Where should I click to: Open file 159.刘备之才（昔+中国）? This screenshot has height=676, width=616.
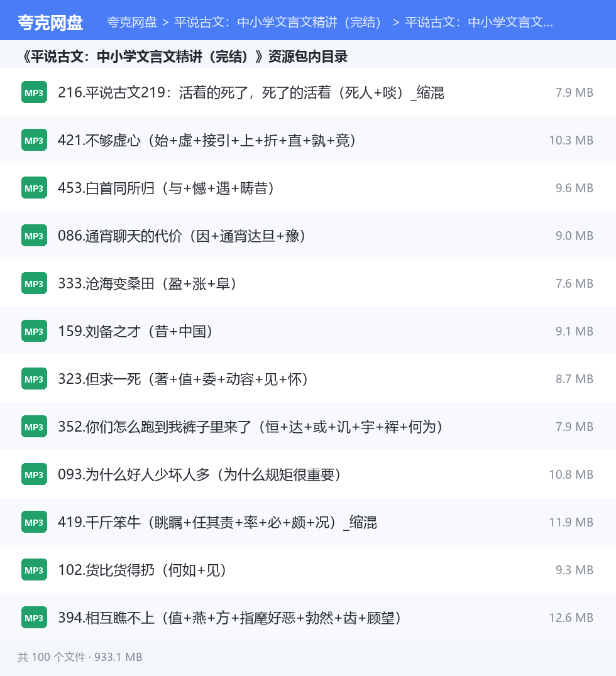[x=135, y=331]
